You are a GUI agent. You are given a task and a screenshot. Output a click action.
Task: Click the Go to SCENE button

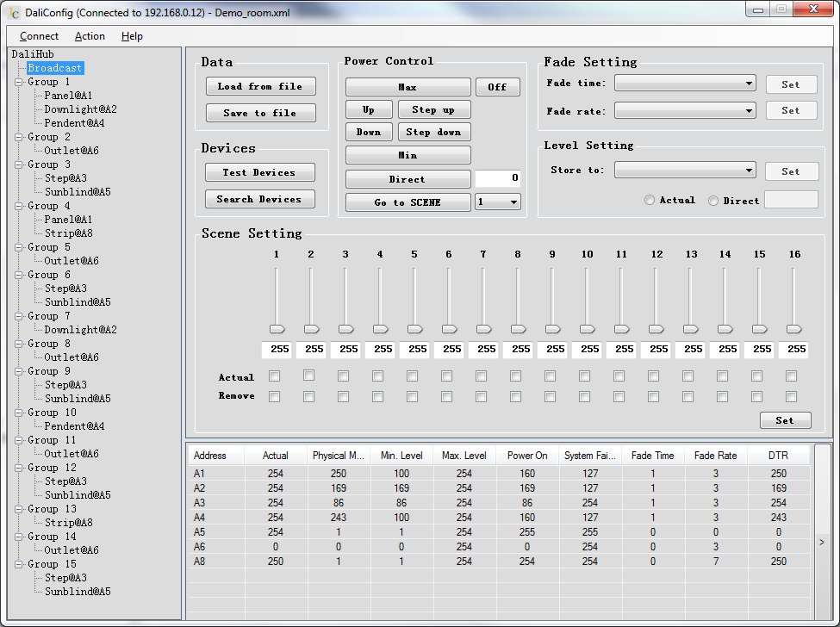coord(408,202)
